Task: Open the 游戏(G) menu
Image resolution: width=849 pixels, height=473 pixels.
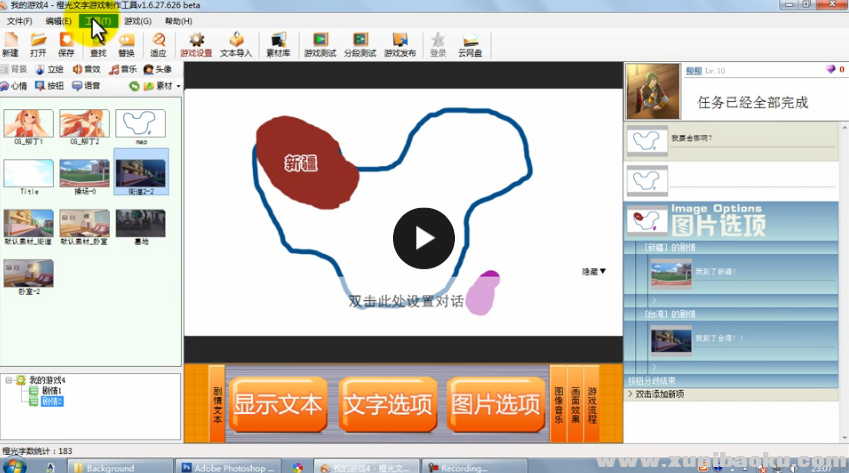Action: pyautogui.click(x=138, y=21)
